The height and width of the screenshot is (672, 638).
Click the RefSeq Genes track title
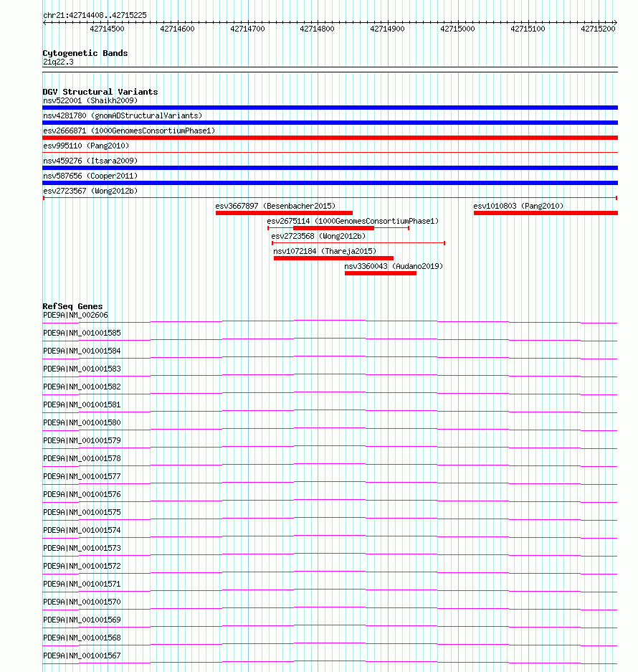coord(73,306)
